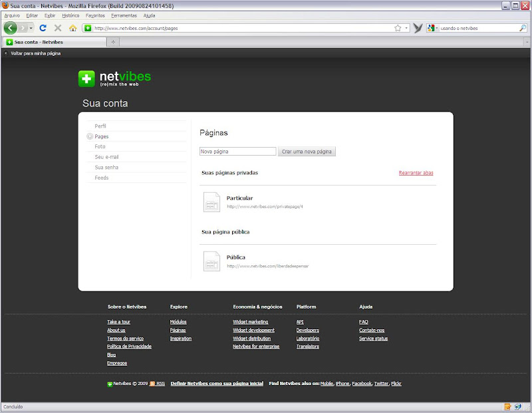This screenshot has width=532, height=413.
Task: Click the search box with usando o netvibes
Action: [478, 28]
